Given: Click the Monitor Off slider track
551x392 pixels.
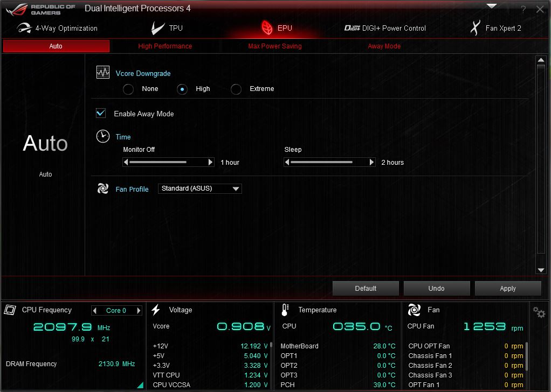Looking at the screenshot, I should point(168,162).
